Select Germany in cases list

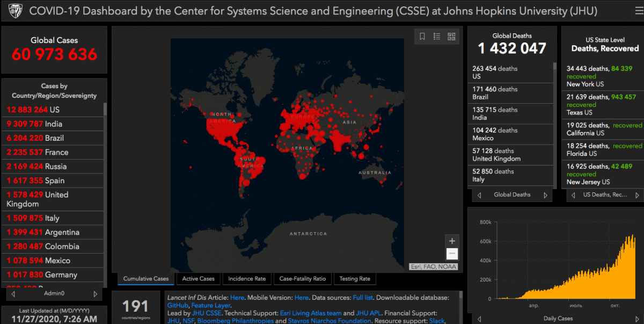[x=53, y=275]
